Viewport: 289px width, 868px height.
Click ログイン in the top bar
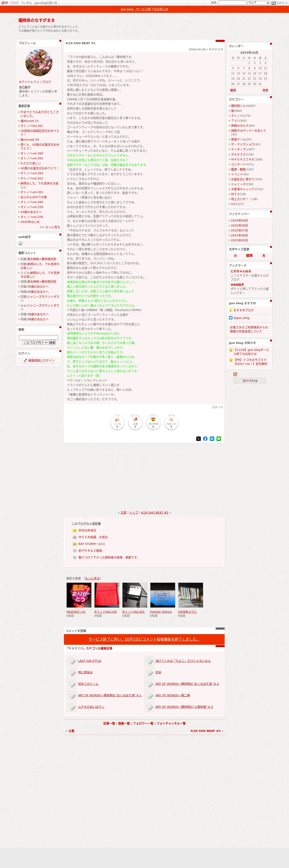282,3
